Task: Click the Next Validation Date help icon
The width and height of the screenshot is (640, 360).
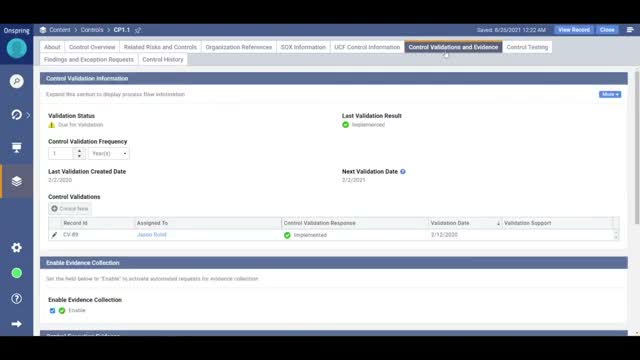Action: 403,171
